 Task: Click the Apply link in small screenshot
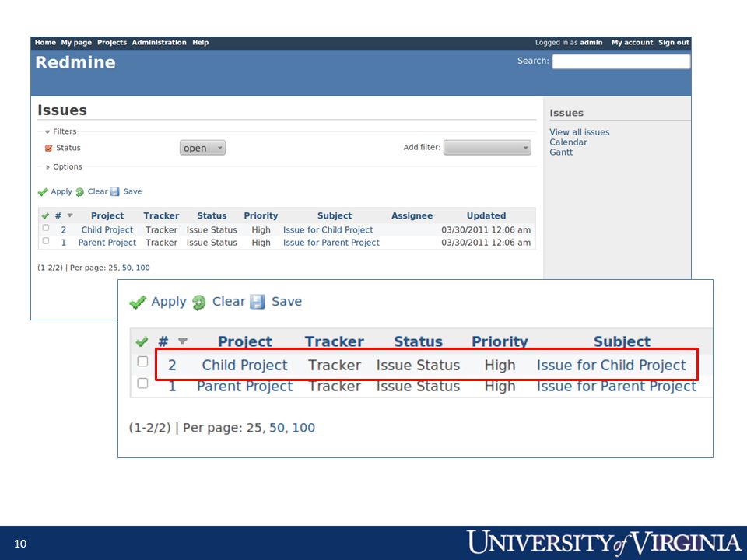point(61,191)
